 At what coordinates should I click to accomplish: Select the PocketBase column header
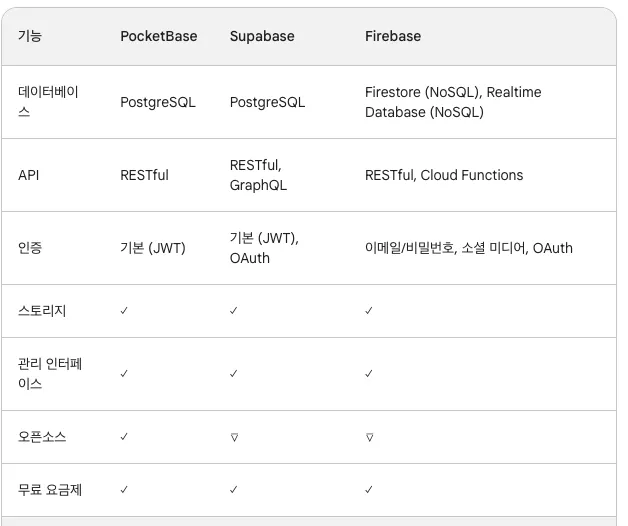(159, 36)
